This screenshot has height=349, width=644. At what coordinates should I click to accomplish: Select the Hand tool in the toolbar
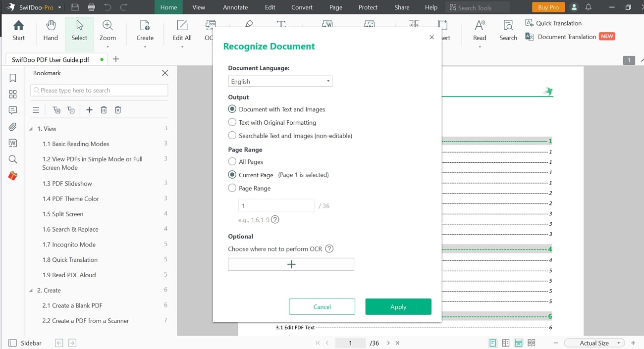coord(50,30)
